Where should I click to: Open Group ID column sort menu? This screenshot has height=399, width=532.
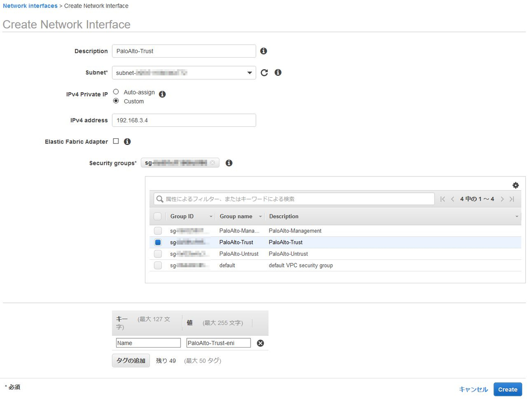211,217
